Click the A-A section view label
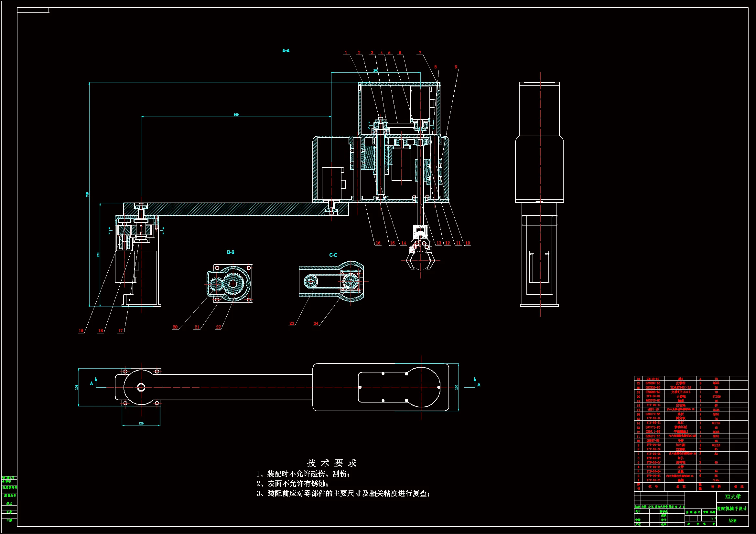Image resolution: width=756 pixels, height=534 pixels. (286, 51)
